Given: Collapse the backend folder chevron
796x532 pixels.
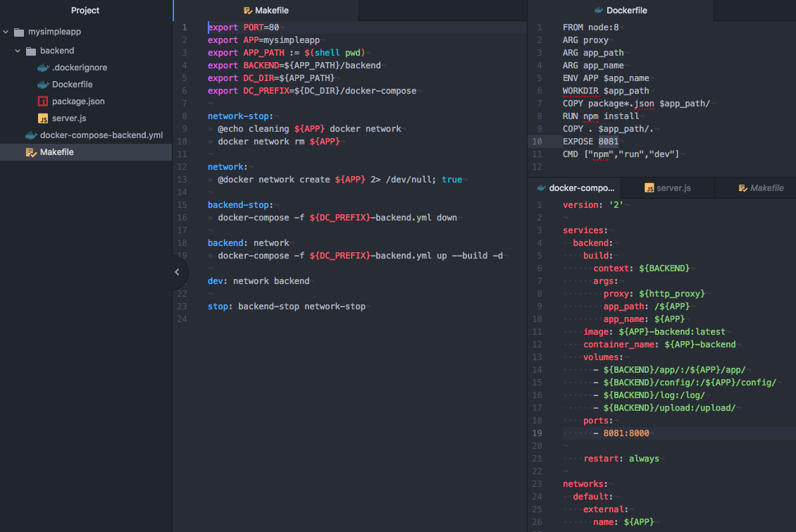Looking at the screenshot, I should (18, 51).
